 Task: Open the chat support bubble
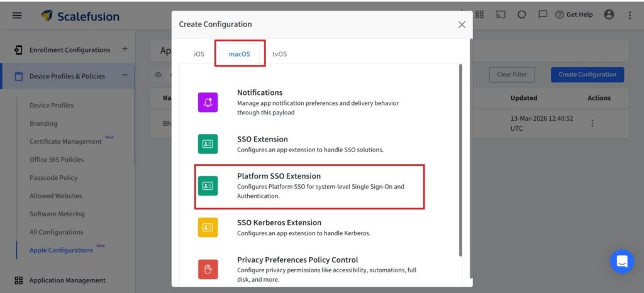click(621, 262)
